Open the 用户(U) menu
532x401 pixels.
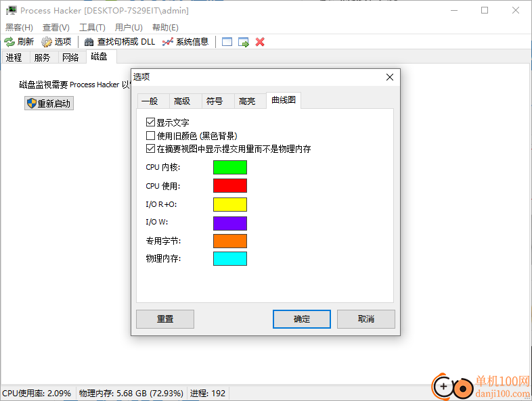(x=129, y=28)
